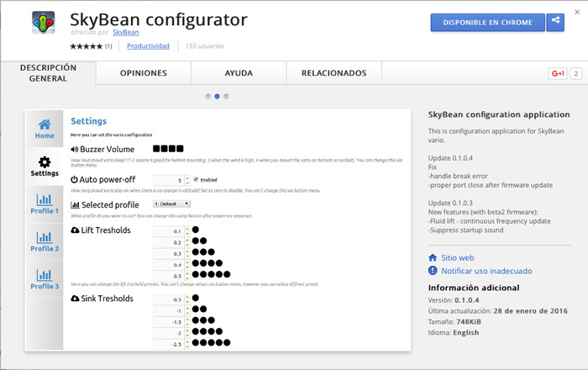Open the Sitio web link
Image resolution: width=588 pixels, height=370 pixels.
(459, 257)
